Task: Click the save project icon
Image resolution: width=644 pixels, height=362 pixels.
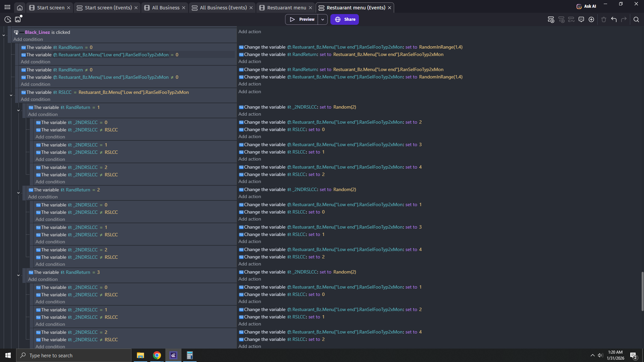Action: [18, 19]
